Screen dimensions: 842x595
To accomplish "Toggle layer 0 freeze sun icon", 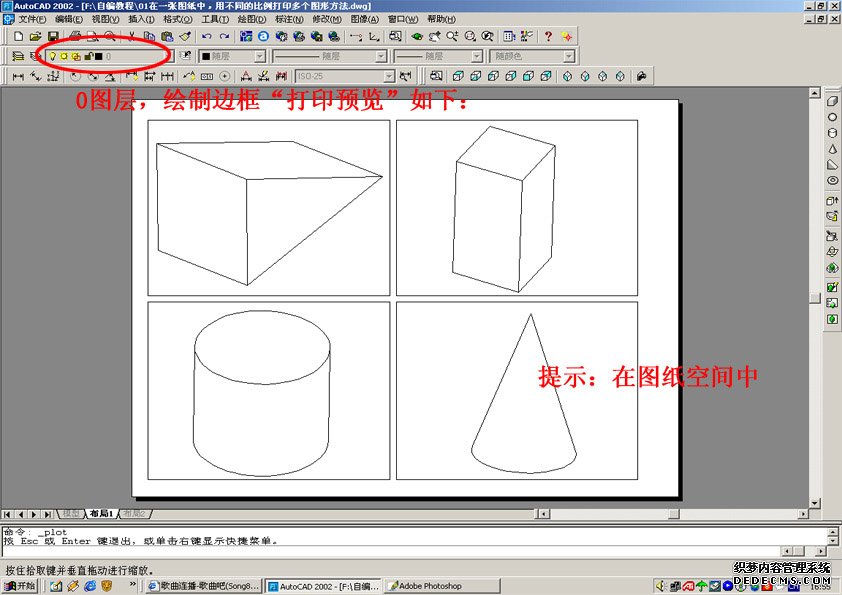I will pyautogui.click(x=64, y=56).
